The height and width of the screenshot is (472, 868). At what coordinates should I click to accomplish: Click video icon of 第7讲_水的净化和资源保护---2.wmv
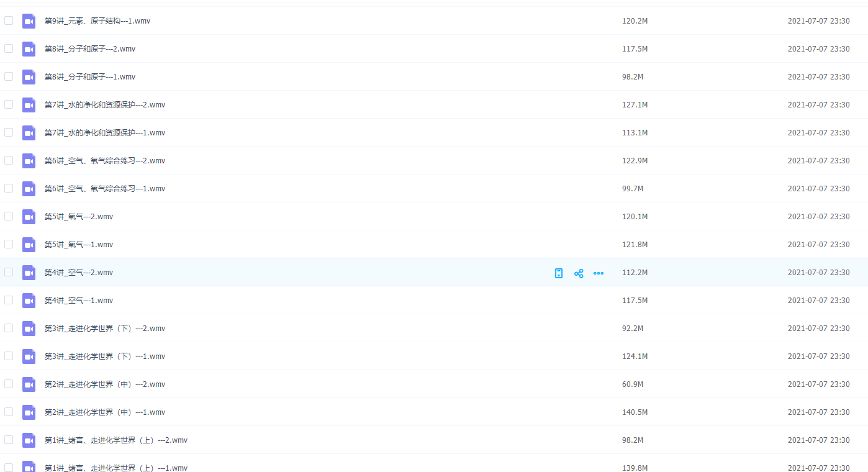(x=29, y=105)
